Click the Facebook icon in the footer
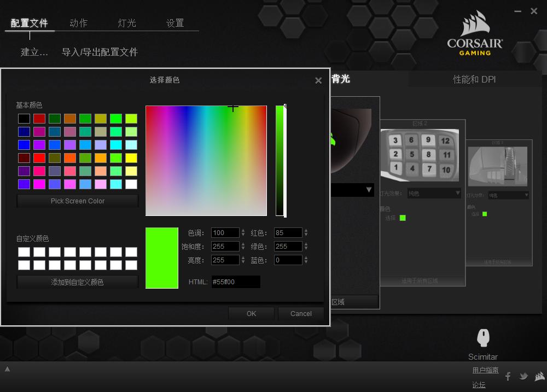The height and width of the screenshot is (392, 547). click(x=508, y=376)
